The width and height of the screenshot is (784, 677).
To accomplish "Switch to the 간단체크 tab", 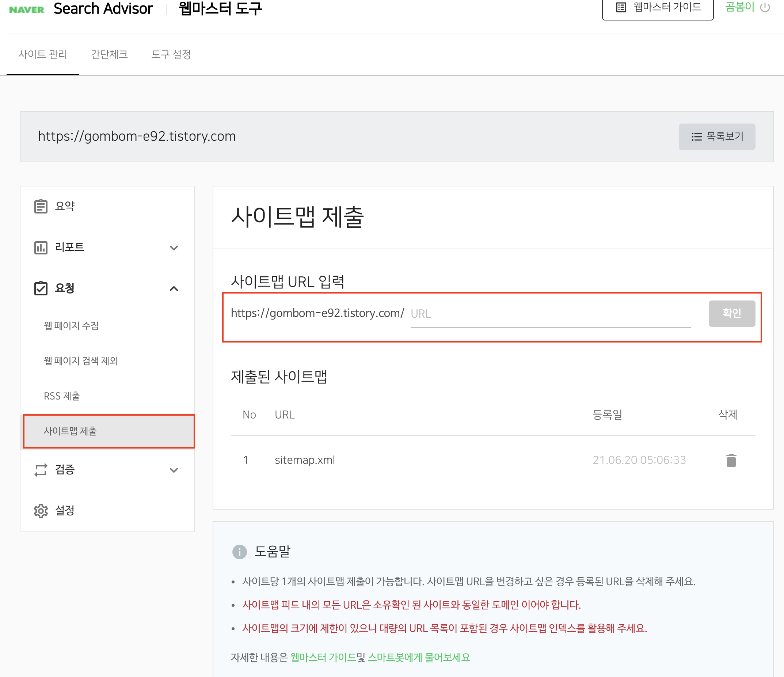I will (x=109, y=54).
